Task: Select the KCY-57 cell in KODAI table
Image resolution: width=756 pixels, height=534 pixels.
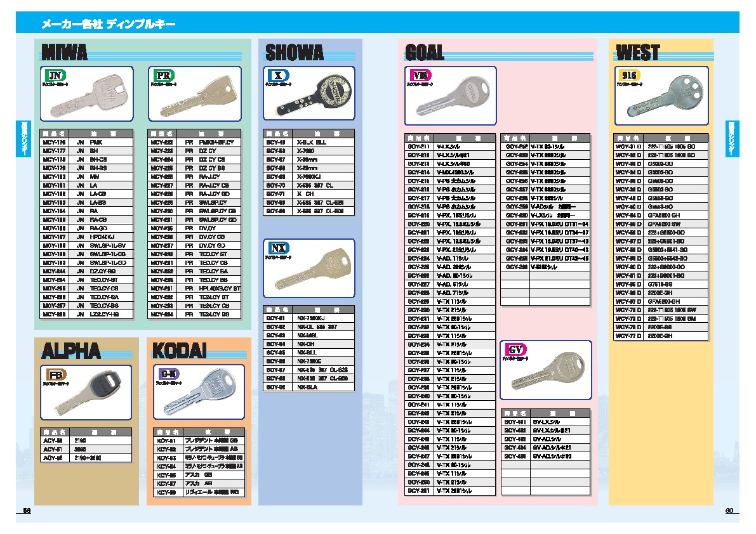Action: pos(167,483)
